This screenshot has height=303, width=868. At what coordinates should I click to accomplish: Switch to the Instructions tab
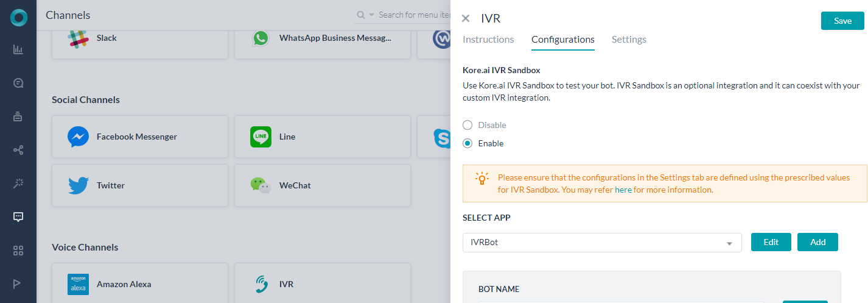[488, 40]
